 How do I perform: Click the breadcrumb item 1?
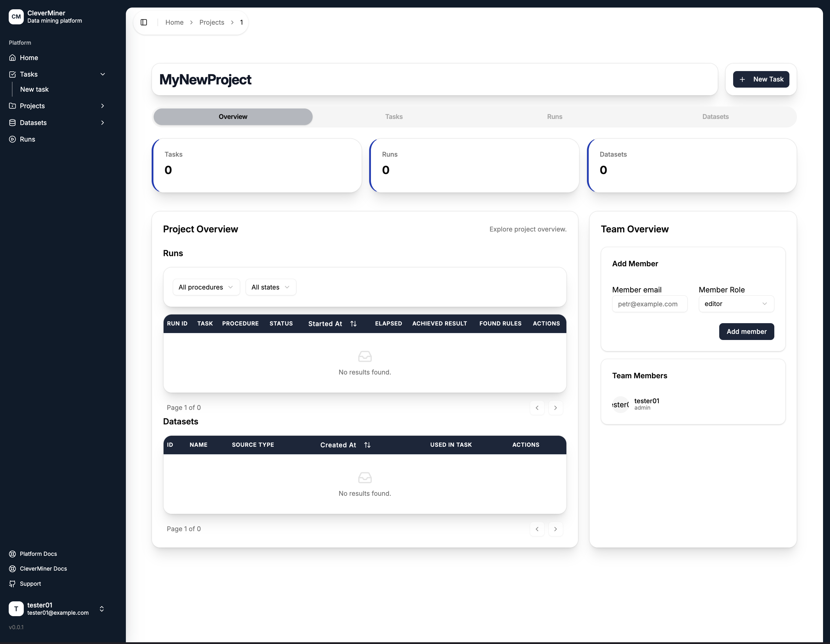coord(241,22)
